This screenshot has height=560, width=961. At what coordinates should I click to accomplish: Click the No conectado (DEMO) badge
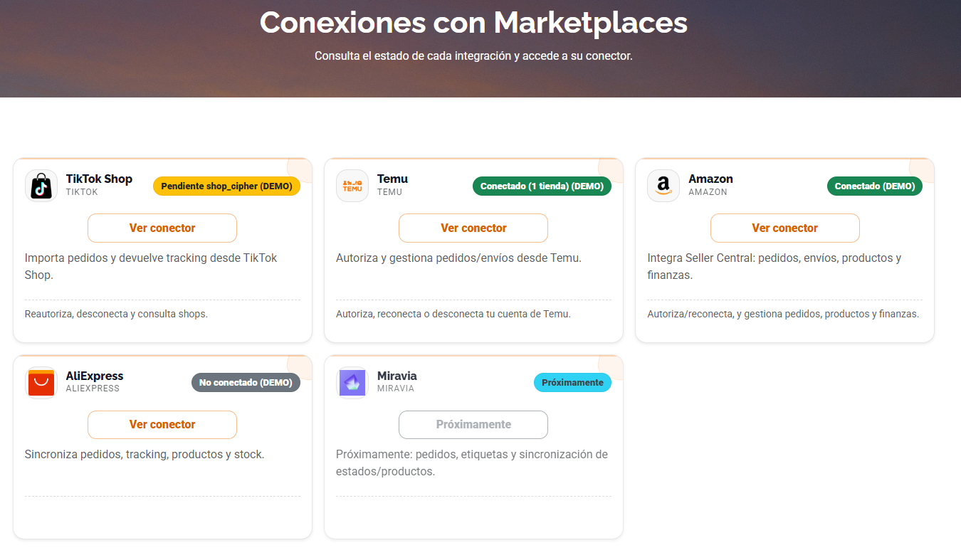tap(246, 382)
